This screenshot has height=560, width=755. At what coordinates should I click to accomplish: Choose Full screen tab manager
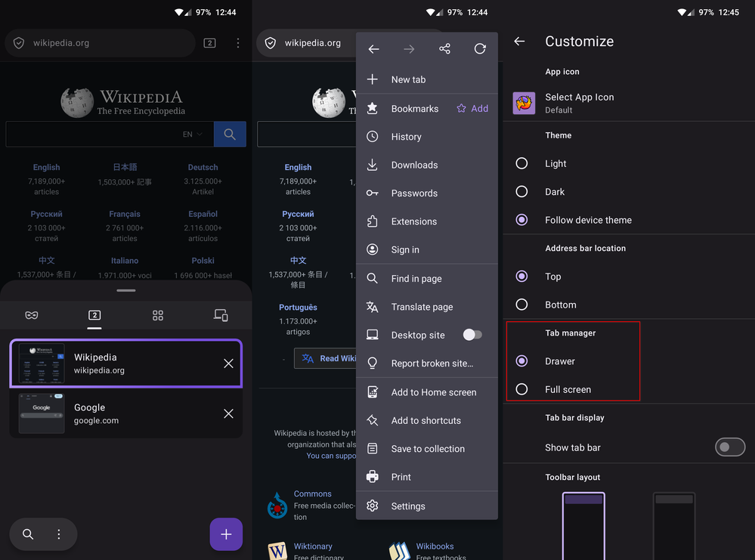pos(521,389)
